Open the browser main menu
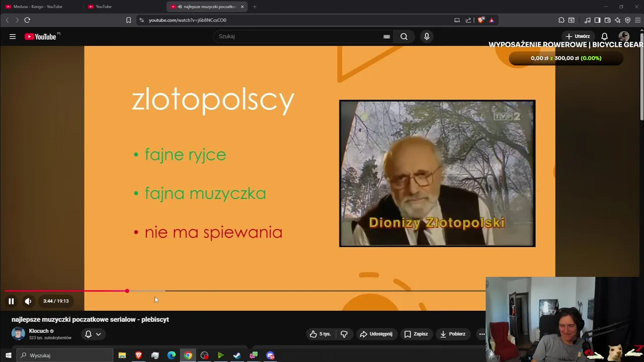Viewport: 644px width, 362px height. pyautogui.click(x=638, y=20)
